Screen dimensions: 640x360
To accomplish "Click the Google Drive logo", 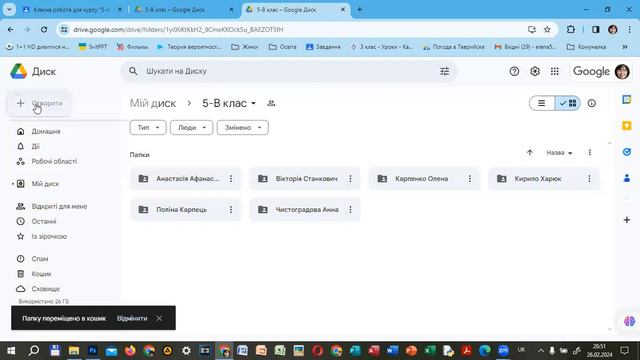I will 19,71.
